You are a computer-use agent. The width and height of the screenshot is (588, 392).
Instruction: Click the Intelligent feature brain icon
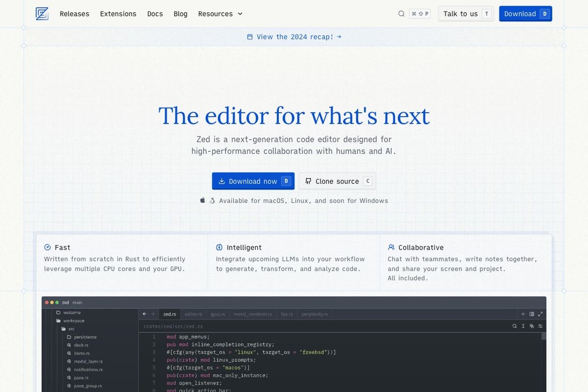click(x=219, y=247)
